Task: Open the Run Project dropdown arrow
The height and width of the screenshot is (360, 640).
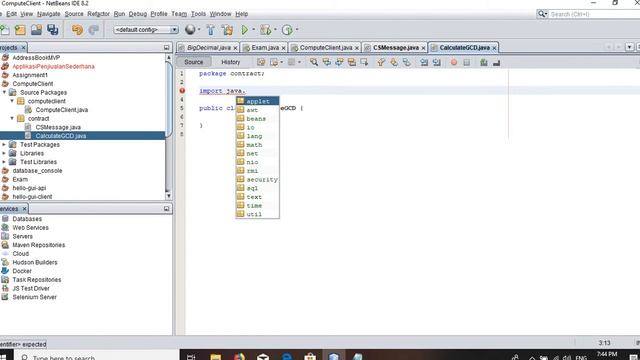Action: click(253, 29)
